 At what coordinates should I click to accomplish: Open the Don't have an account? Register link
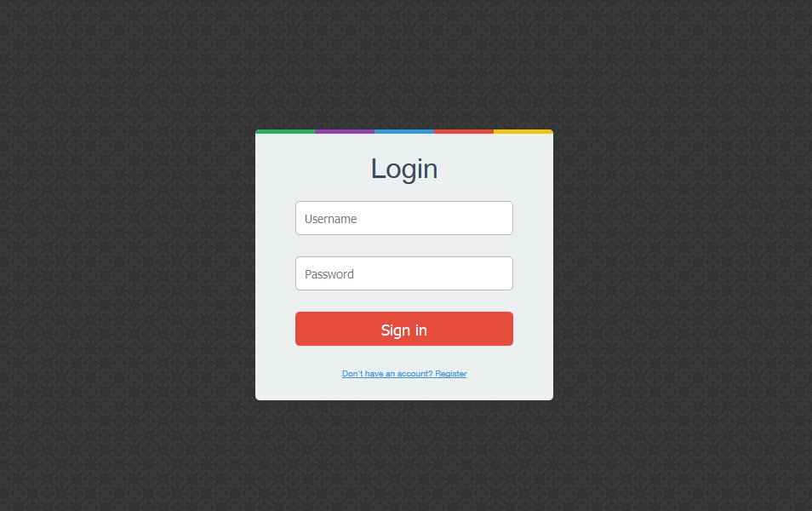point(404,374)
